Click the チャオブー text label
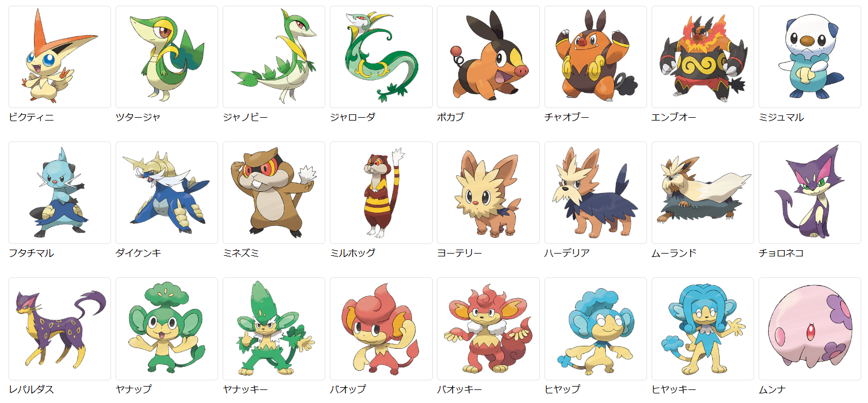Viewport: 868px width, 403px height. pyautogui.click(x=567, y=117)
